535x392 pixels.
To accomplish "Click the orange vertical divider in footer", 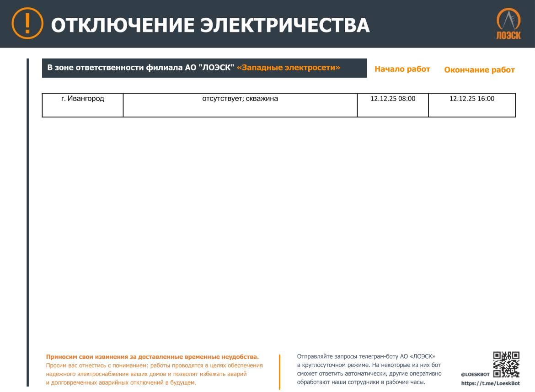I will (279, 371).
